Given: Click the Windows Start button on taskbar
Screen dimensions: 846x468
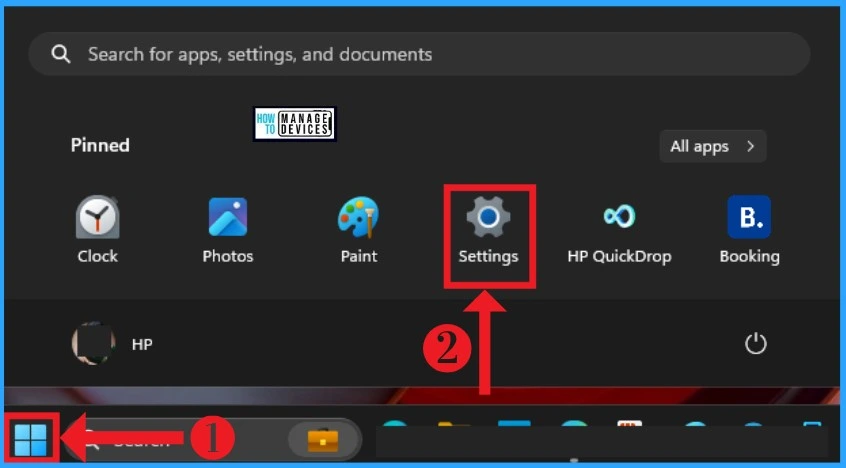Looking at the screenshot, I should click(x=31, y=439).
